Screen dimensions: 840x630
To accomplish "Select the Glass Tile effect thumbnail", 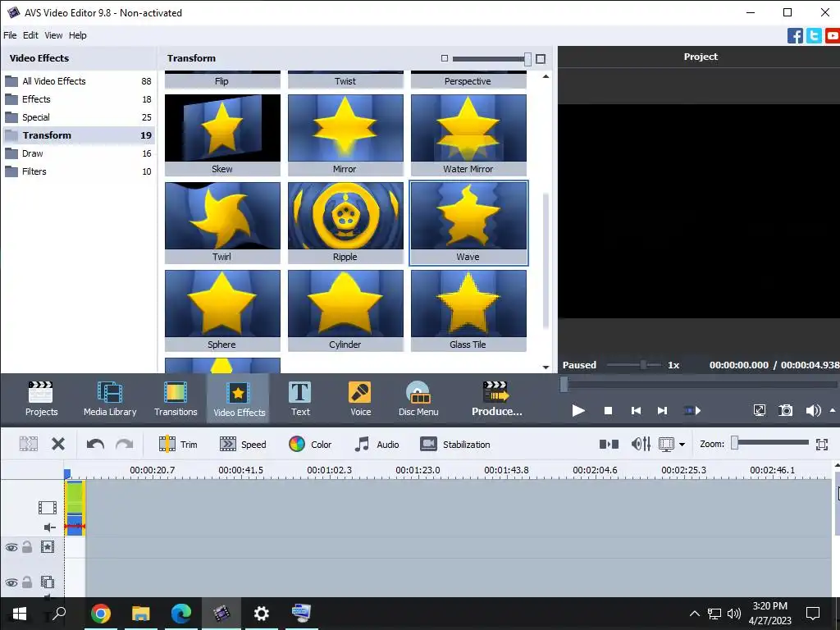I will [468, 310].
